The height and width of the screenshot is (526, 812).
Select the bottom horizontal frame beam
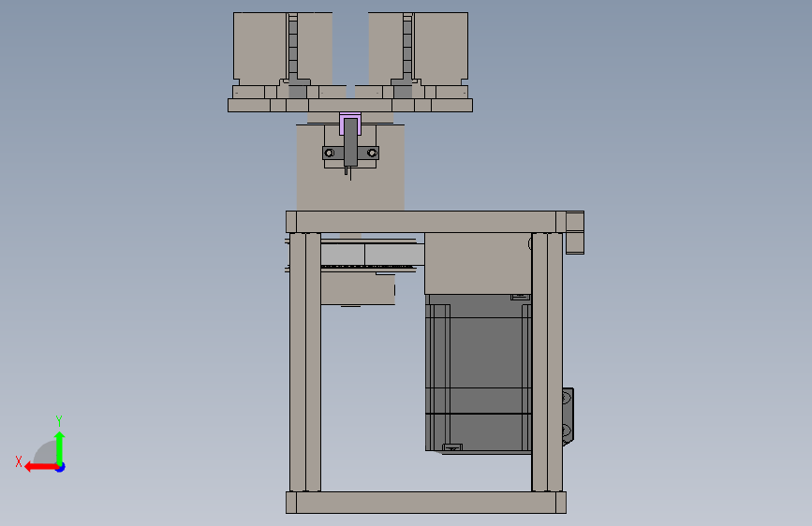click(x=426, y=503)
